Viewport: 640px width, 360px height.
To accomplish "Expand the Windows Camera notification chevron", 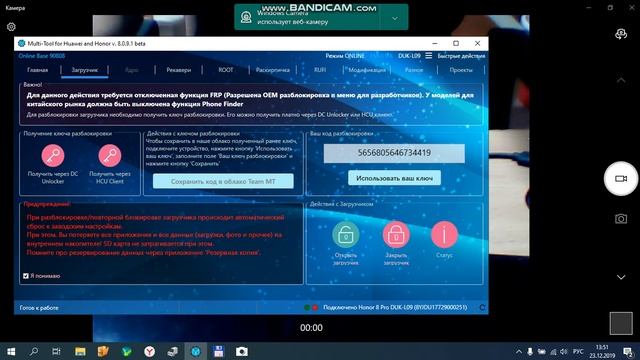I will click(x=394, y=18).
